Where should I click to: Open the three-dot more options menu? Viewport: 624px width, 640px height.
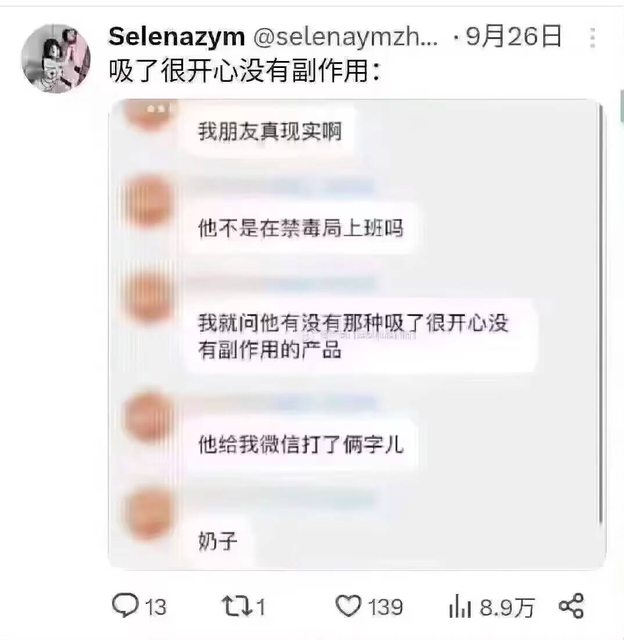[593, 38]
